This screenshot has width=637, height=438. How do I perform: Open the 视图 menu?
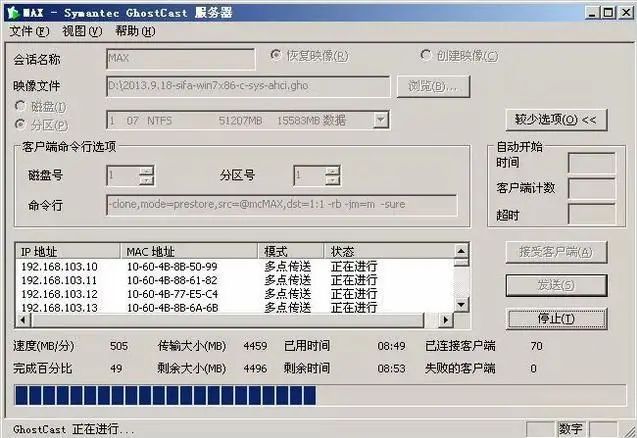coord(81,31)
